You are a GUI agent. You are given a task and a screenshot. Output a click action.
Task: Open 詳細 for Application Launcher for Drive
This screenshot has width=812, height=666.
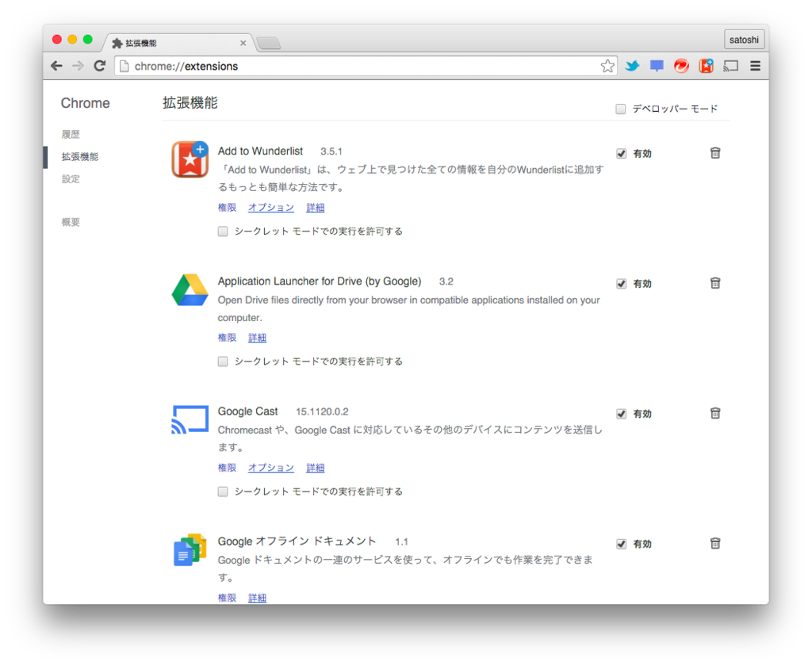(x=257, y=337)
